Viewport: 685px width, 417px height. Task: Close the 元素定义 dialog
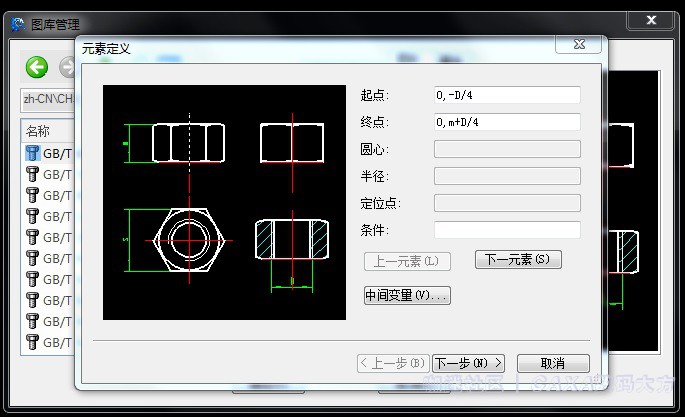tap(578, 45)
